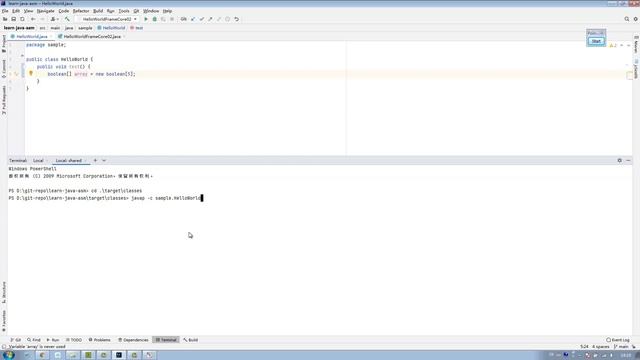The height and width of the screenshot is (360, 640).
Task: Open the View menu
Action: [28, 11]
